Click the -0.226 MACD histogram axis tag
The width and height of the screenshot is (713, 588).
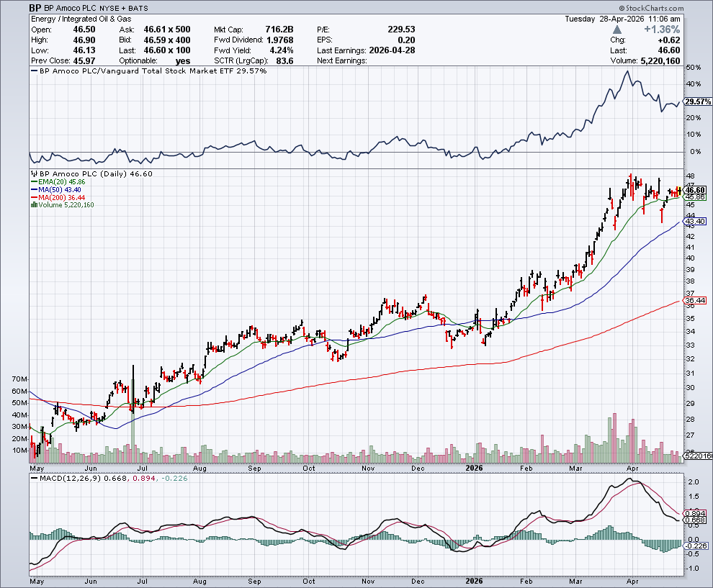point(696,546)
